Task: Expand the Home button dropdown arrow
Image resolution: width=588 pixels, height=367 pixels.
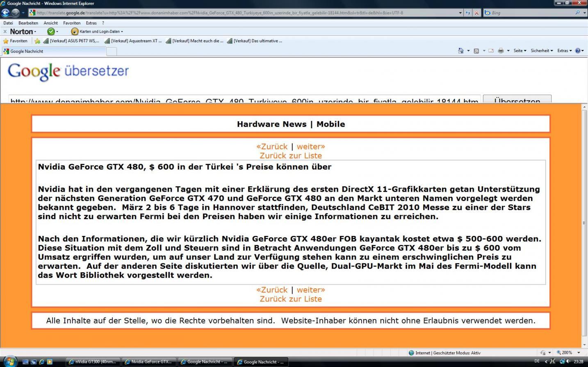Action: pyautogui.click(x=468, y=51)
